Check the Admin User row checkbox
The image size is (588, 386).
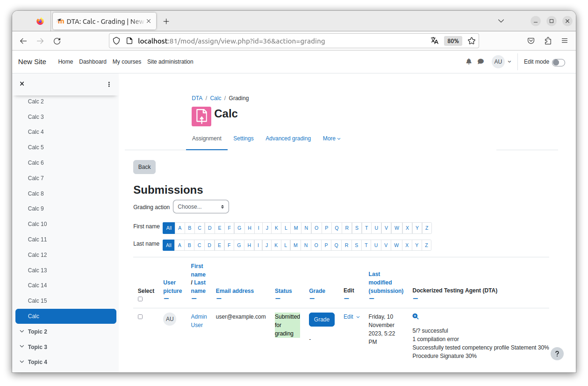pyautogui.click(x=140, y=317)
